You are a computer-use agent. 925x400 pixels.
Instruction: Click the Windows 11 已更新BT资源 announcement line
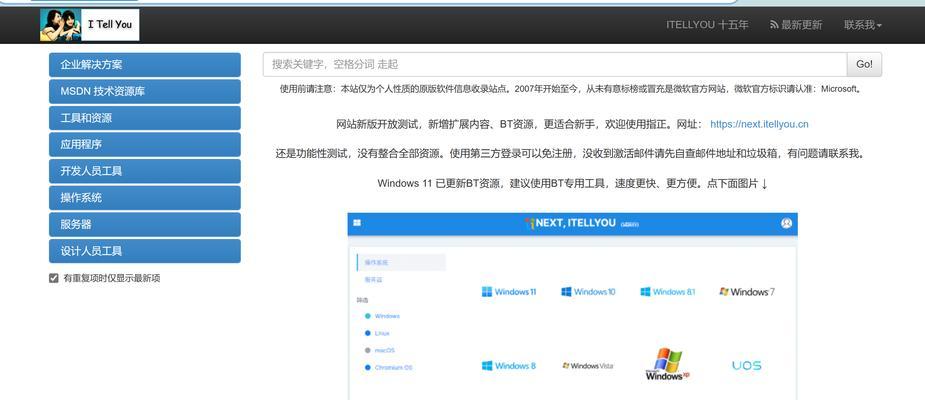(572, 183)
